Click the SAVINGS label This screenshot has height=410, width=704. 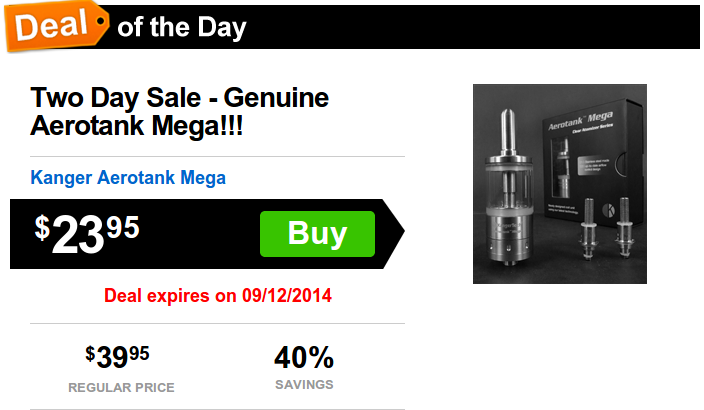point(304,385)
